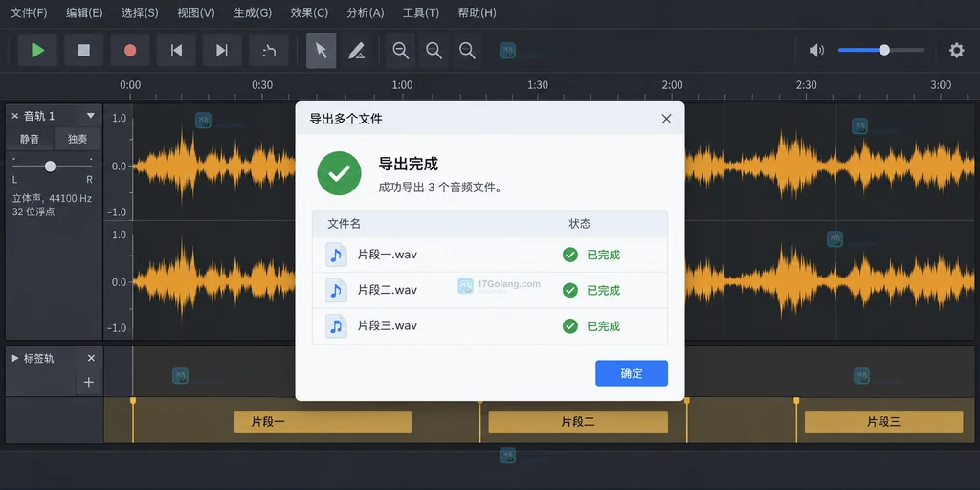The height and width of the screenshot is (490, 980).
Task: Toggle the loop playback button
Action: 269,51
